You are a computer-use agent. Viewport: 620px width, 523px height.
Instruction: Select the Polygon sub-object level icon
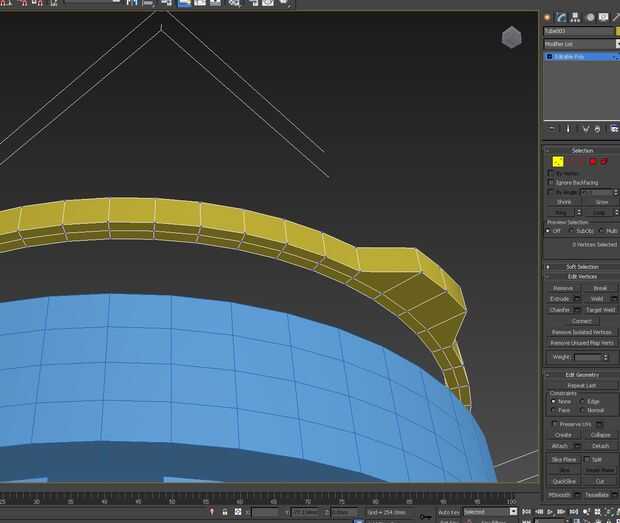[593, 161]
